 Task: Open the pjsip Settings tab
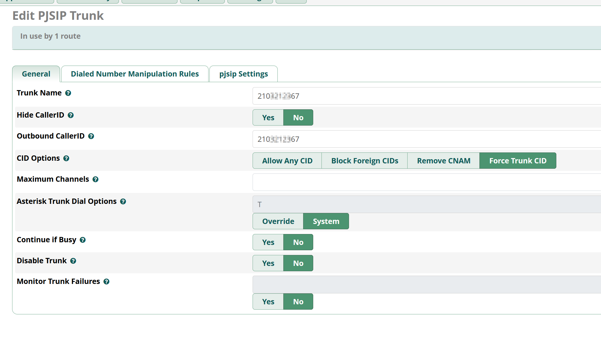coord(243,74)
